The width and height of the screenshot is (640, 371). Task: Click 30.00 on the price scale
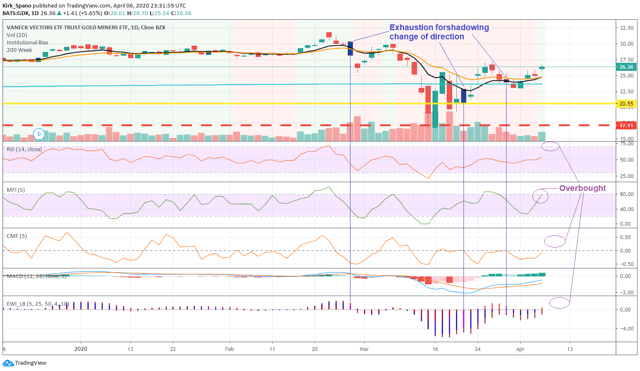click(x=627, y=44)
